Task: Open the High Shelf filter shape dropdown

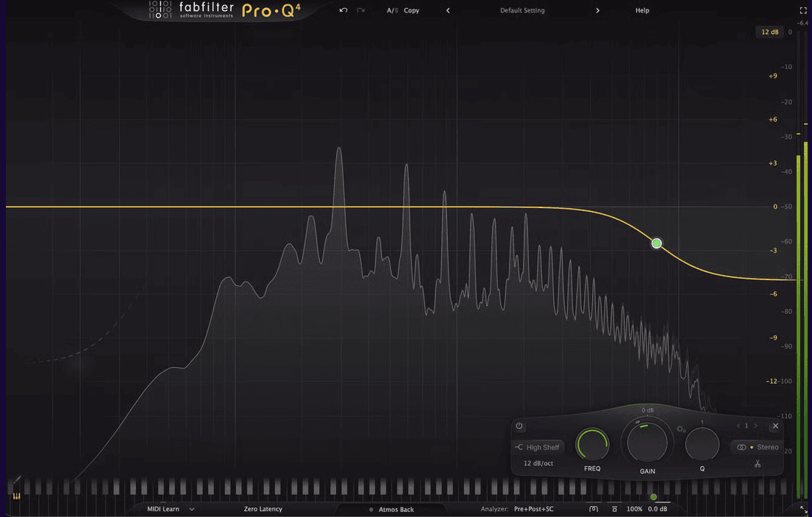Action: pos(537,447)
